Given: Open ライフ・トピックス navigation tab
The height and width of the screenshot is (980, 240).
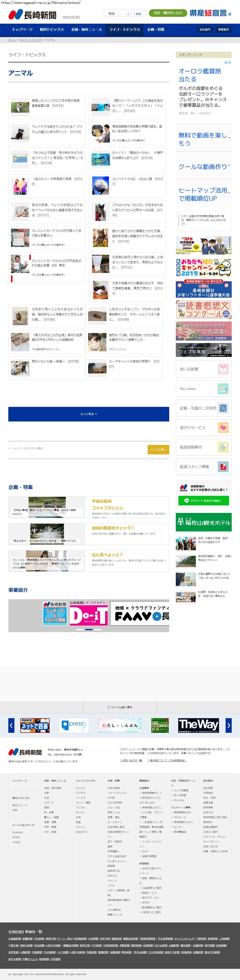Looking at the screenshot, I should [125, 30].
